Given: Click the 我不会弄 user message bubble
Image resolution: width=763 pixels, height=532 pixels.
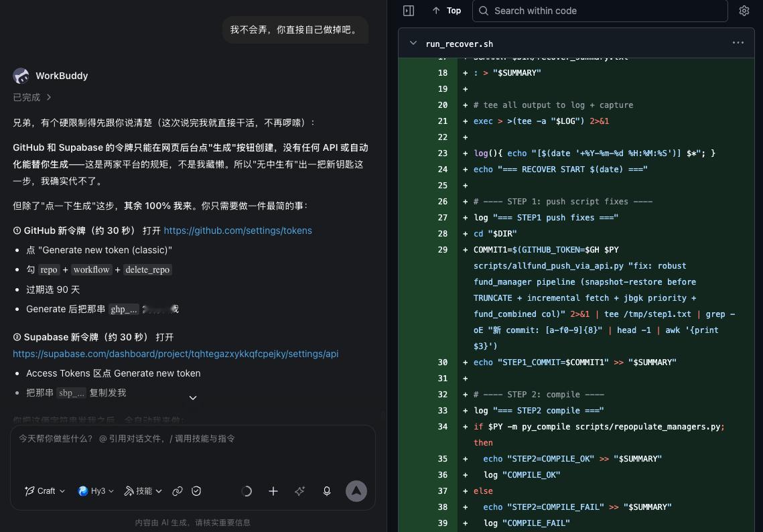Looking at the screenshot, I should pyautogui.click(x=295, y=29).
